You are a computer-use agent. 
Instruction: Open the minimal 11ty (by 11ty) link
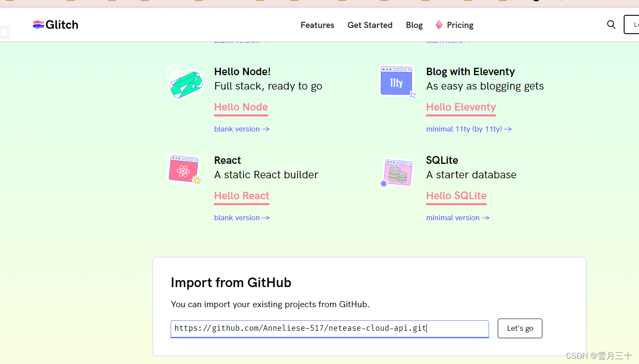469,129
